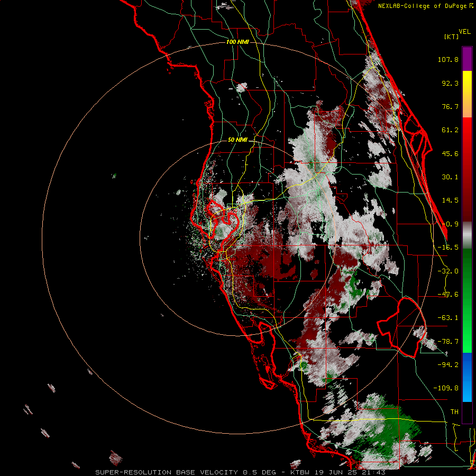
Task: Select the 30.1 velocity scale value
Action: (450, 177)
